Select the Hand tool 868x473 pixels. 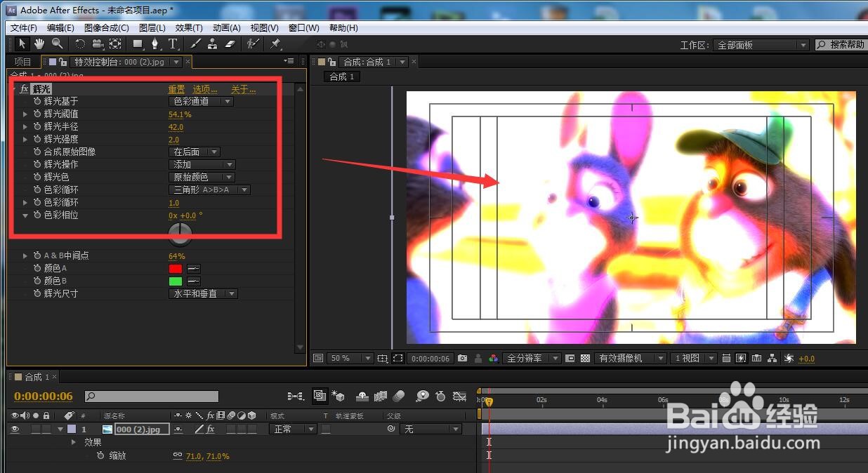click(x=40, y=44)
